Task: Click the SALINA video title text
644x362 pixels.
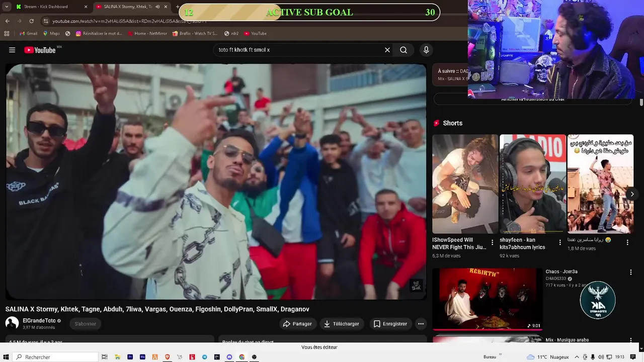Action: click(x=157, y=309)
